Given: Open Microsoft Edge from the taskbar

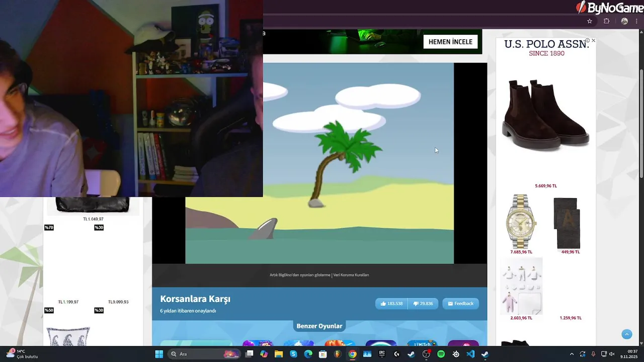Looking at the screenshot, I should [x=308, y=354].
